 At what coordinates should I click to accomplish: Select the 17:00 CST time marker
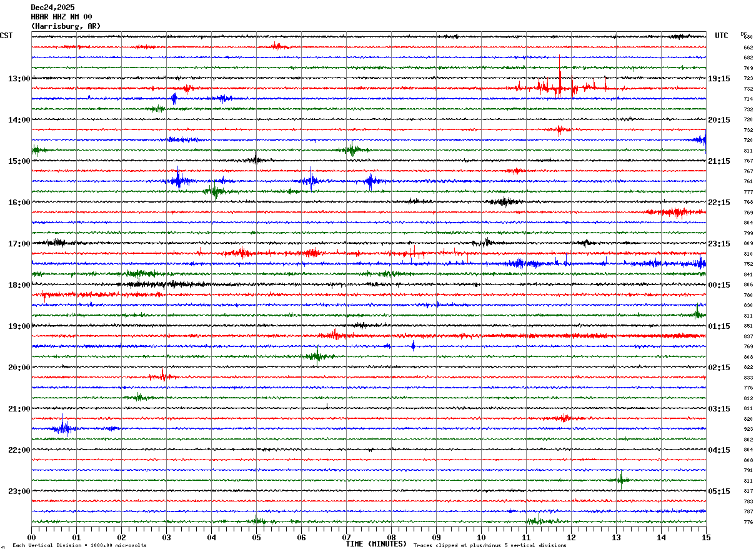click(x=19, y=244)
